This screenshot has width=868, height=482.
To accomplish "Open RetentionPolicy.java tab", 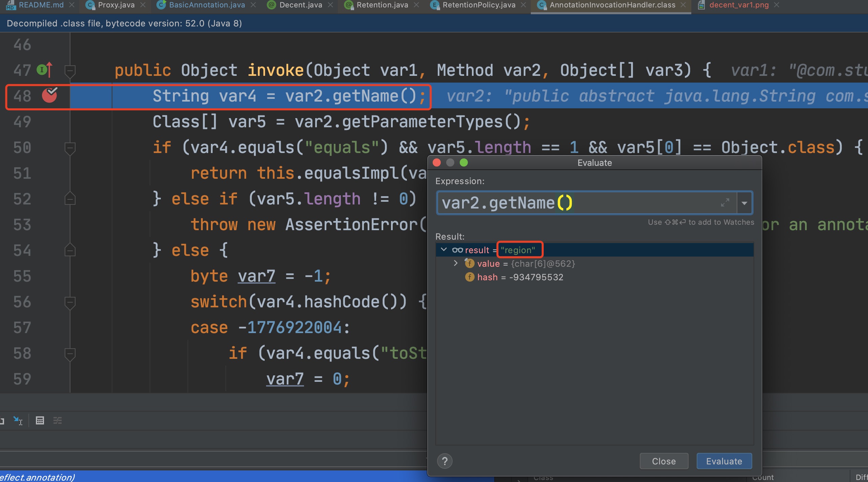I will (479, 5).
